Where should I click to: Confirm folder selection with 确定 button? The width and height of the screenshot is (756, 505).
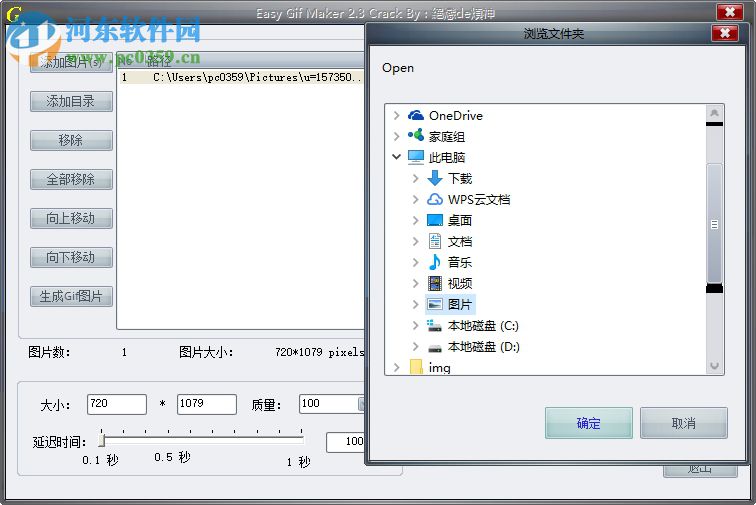coord(589,423)
